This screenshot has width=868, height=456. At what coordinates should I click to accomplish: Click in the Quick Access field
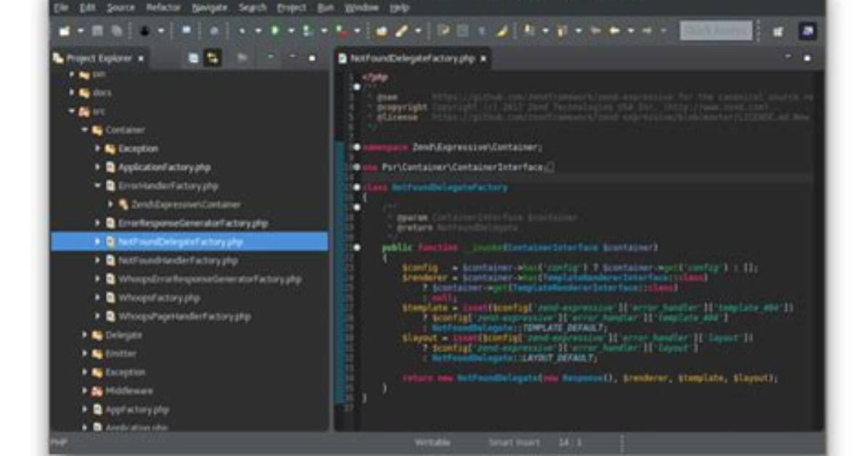pyautogui.click(x=716, y=31)
